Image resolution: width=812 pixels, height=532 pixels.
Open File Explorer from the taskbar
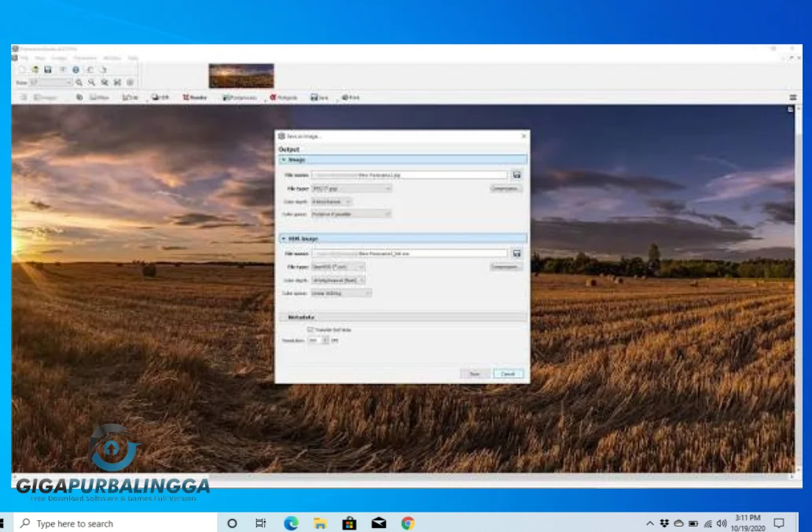(x=320, y=523)
